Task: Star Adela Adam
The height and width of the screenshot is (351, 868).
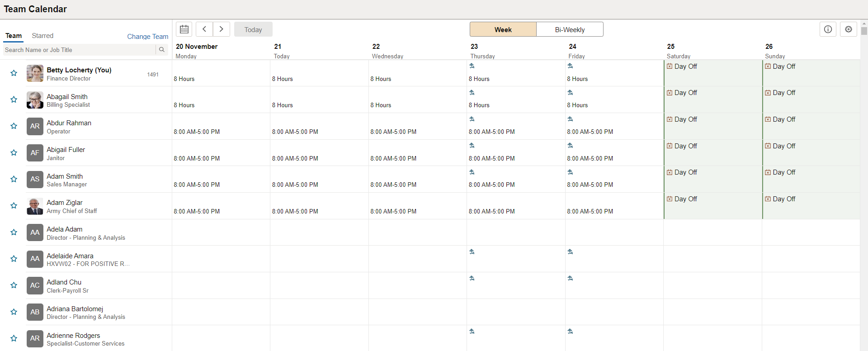Action: coord(14,232)
